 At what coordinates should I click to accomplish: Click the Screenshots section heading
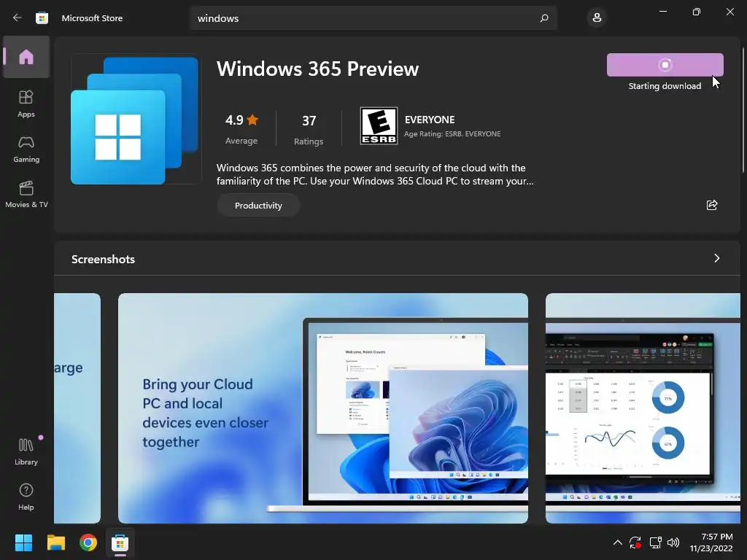(x=103, y=259)
